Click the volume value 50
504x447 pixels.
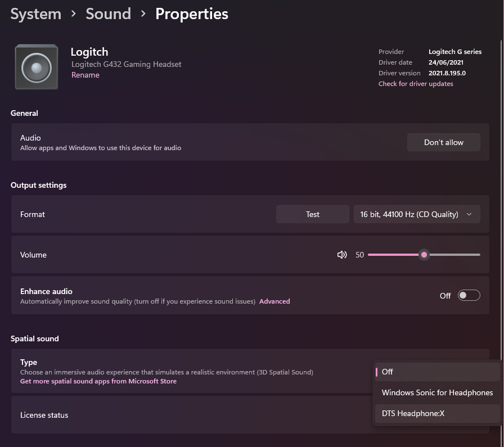(359, 255)
